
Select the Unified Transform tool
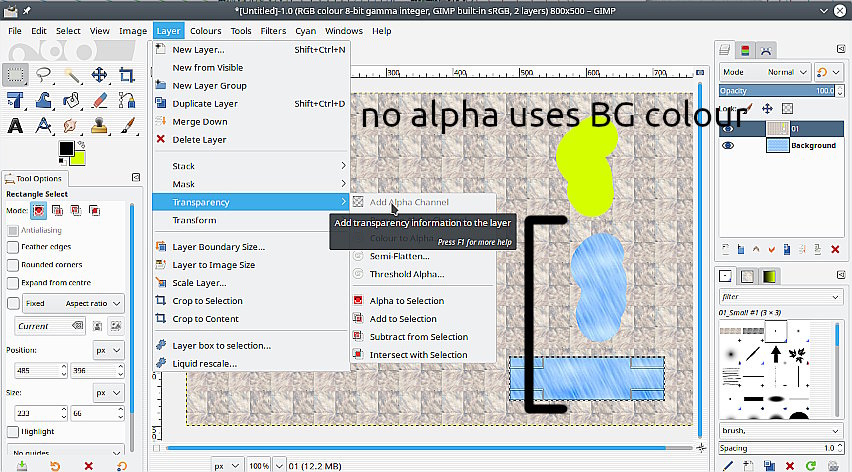tap(15, 100)
